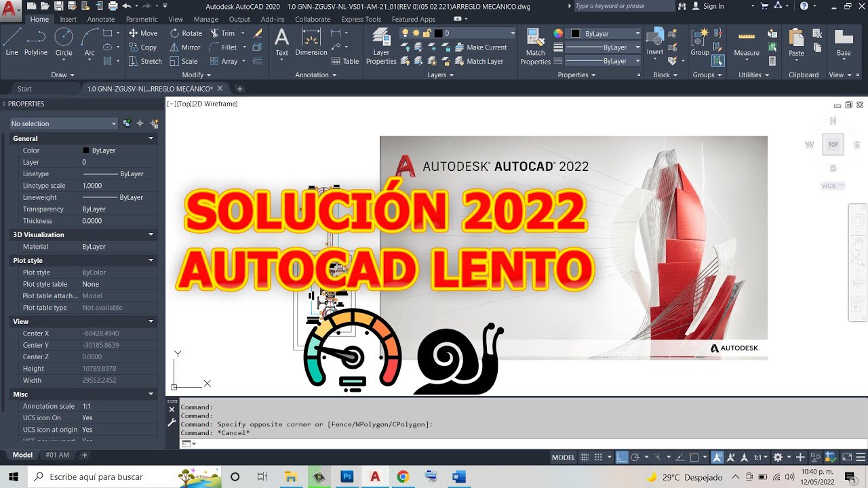868x488 pixels.
Task: Activate the Move command
Action: click(143, 33)
